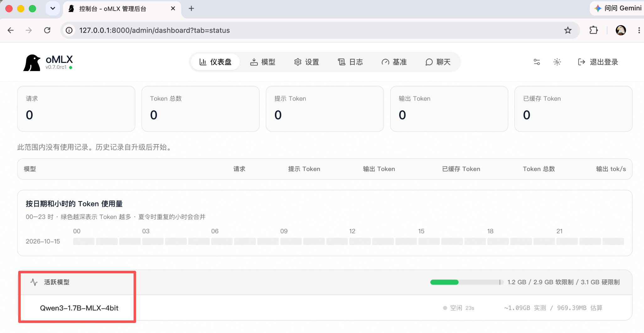
Task: Click the 2026-10-15 date label
Action: pos(43,241)
